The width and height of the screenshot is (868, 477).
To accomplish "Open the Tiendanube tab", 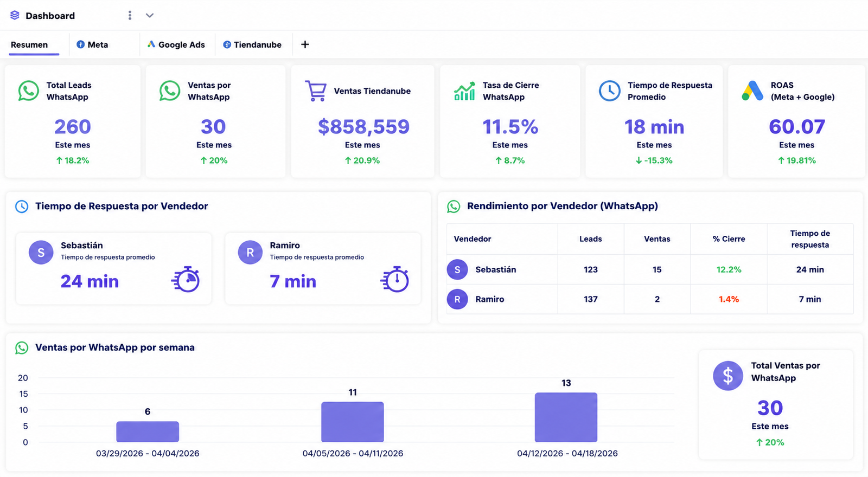I will 252,44.
